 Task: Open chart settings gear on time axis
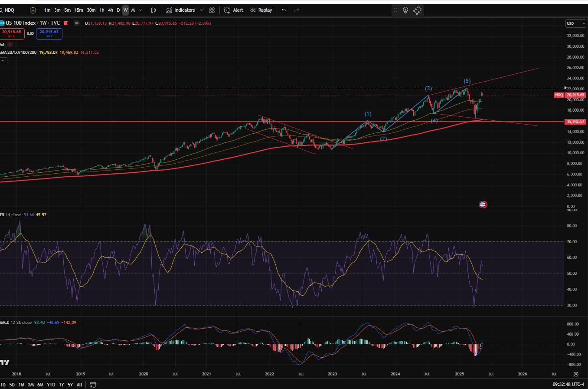(x=576, y=373)
